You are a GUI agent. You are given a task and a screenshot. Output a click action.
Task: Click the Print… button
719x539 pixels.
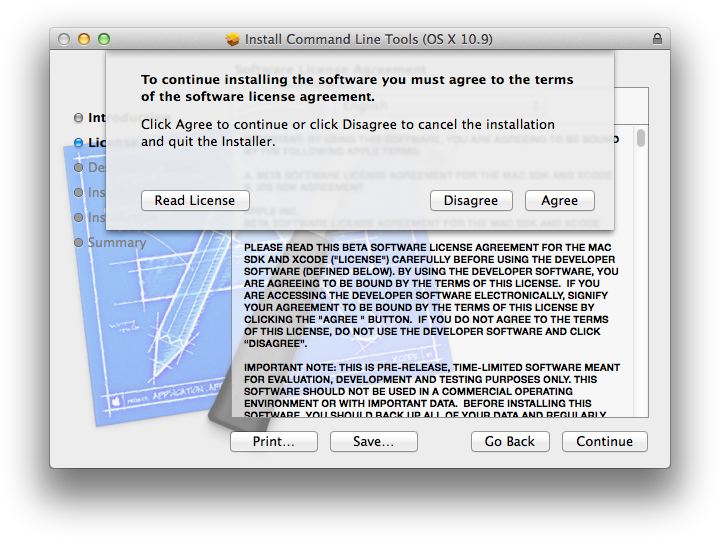[x=274, y=441]
